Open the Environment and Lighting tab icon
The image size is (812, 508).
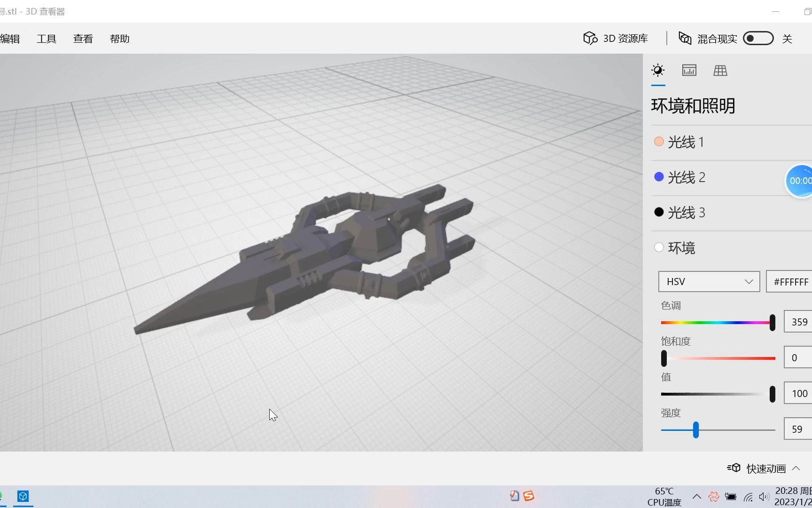coord(658,71)
